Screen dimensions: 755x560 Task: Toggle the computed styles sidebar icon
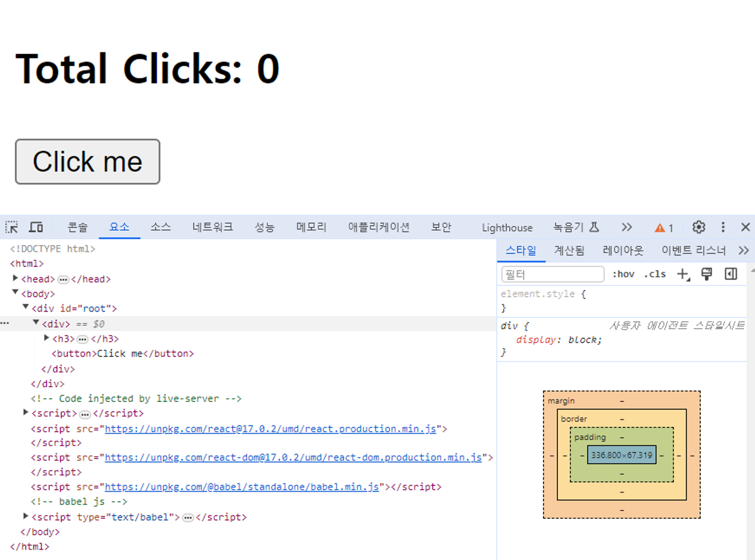click(731, 274)
